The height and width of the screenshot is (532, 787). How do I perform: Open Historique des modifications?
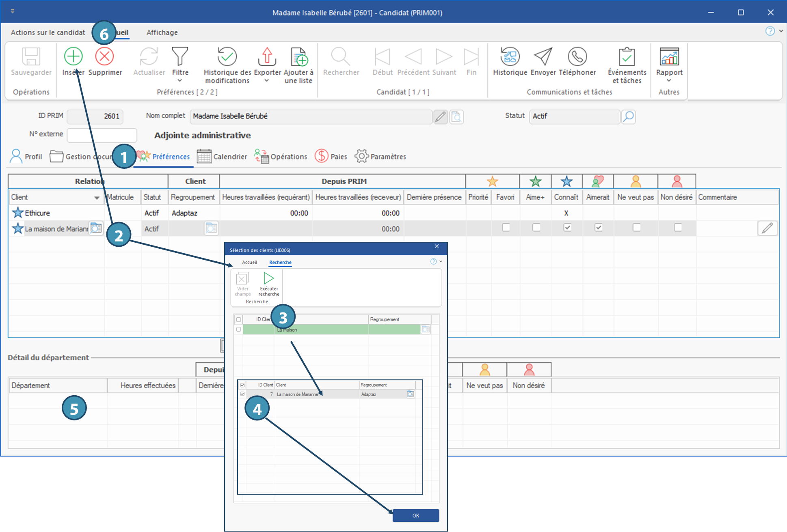point(227,56)
